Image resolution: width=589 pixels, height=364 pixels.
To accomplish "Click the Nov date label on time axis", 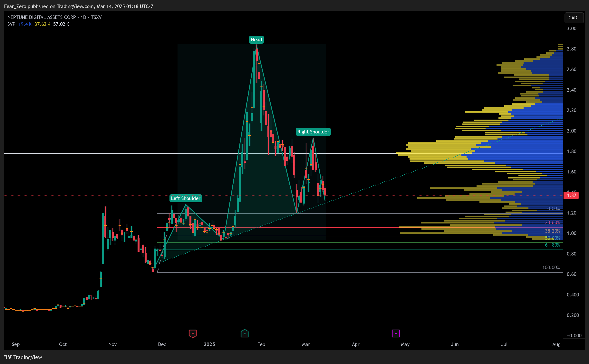I will [112, 344].
